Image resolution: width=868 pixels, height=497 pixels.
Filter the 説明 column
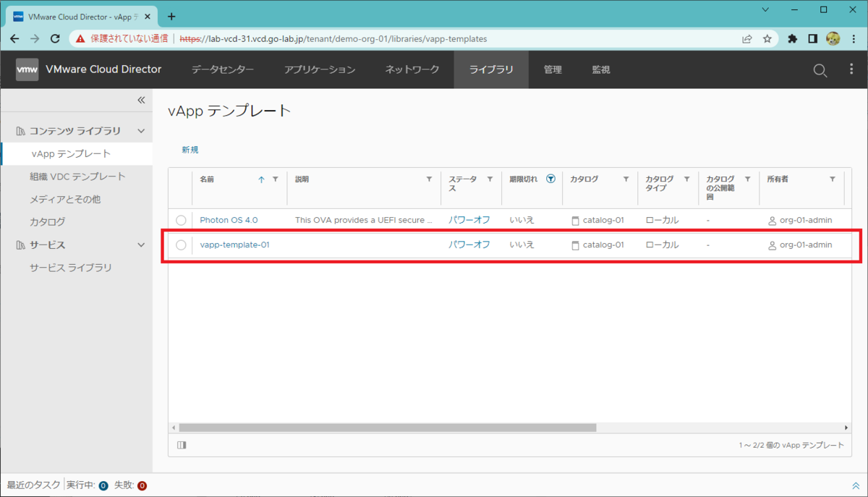429,179
